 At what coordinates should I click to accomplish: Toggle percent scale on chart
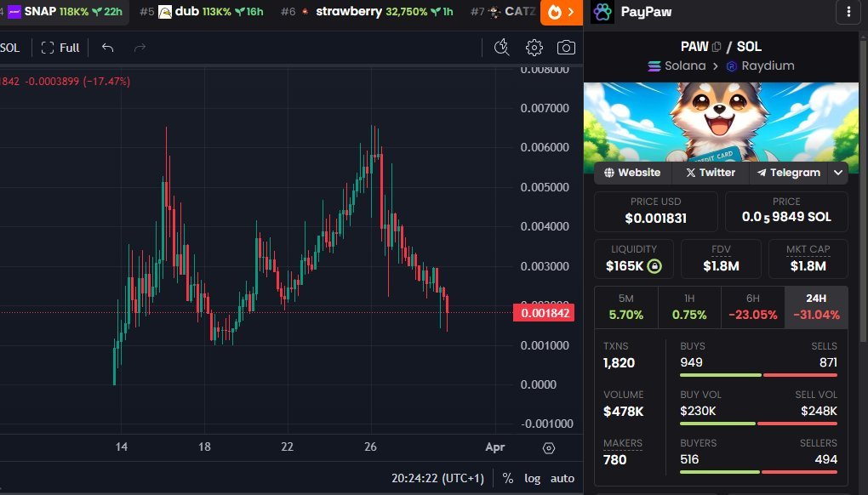click(508, 478)
